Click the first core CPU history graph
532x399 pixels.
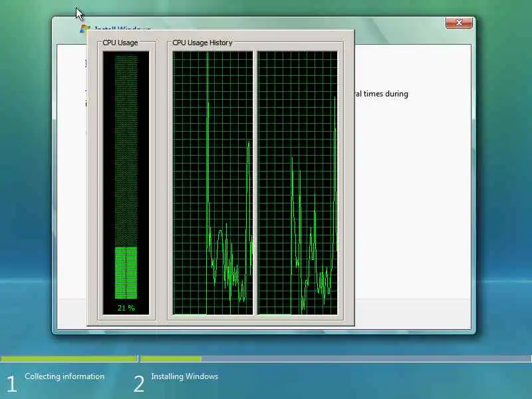coord(213,183)
